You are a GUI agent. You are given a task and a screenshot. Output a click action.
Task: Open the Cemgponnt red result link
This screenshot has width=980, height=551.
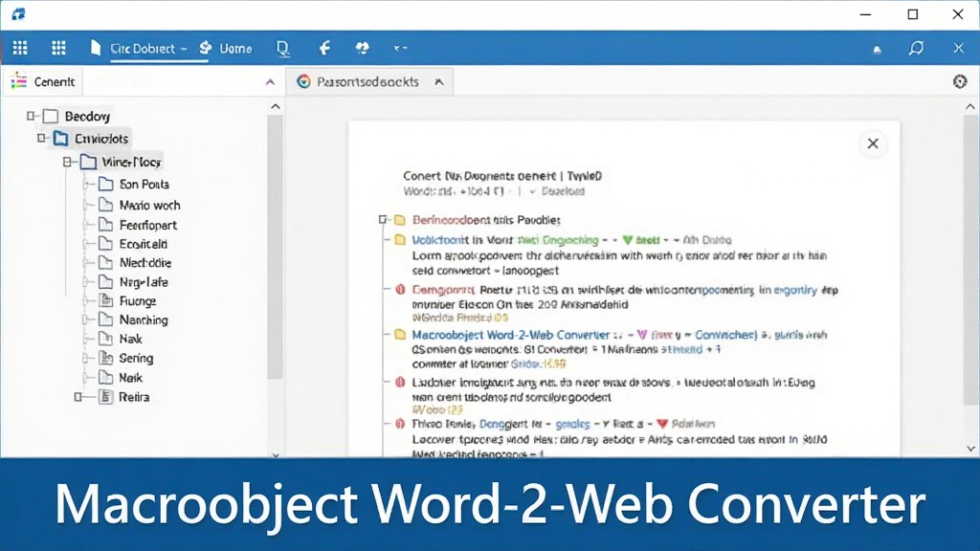[x=444, y=290]
